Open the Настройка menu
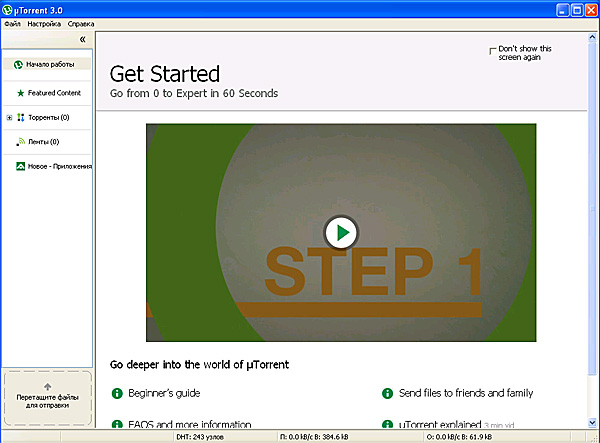The height and width of the screenshot is (443, 600). (44, 23)
